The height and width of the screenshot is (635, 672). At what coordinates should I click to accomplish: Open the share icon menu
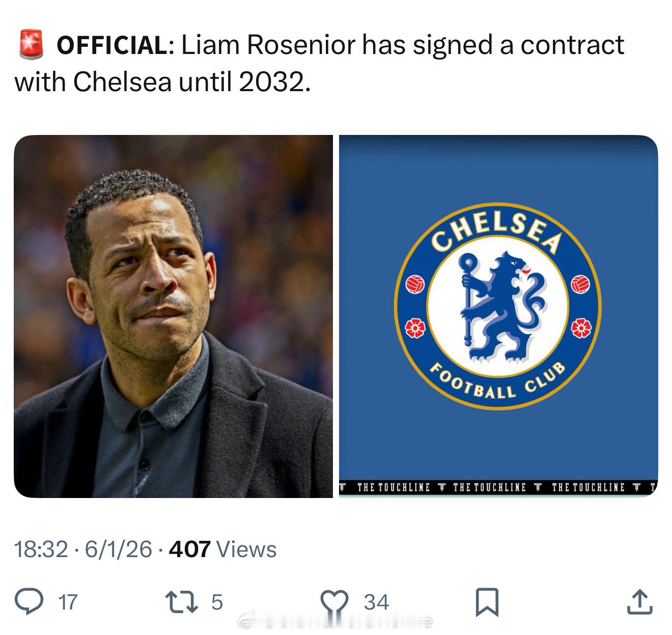coord(640,602)
